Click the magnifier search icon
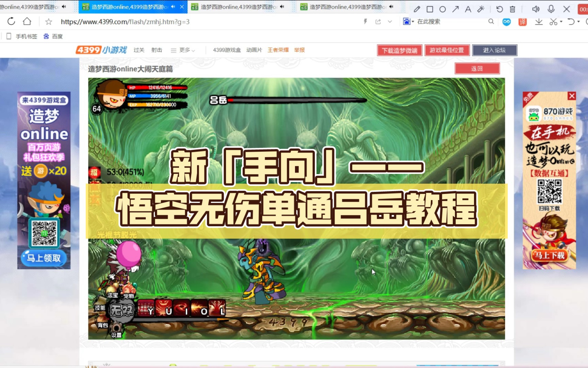The height and width of the screenshot is (368, 588). click(491, 21)
